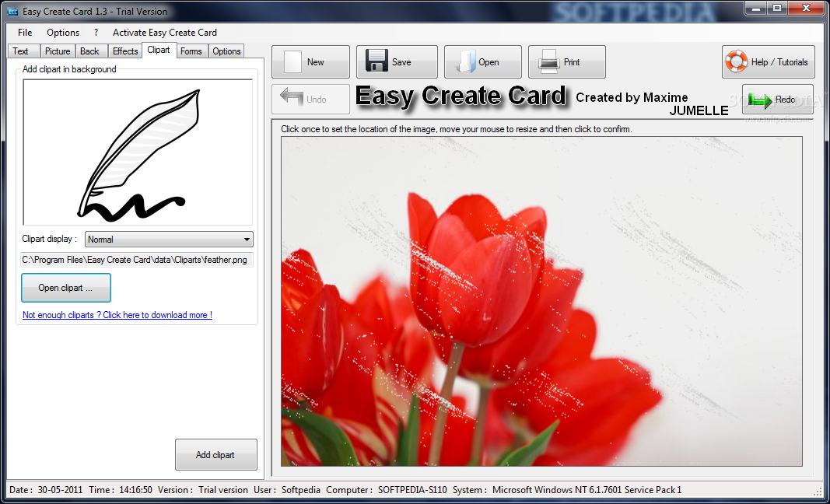
Task: Click 'Add clipart in background' group label
Action: click(x=69, y=68)
